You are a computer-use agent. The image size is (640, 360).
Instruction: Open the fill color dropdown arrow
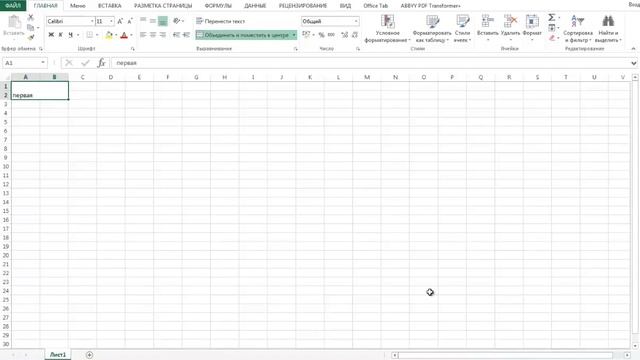click(x=116, y=35)
